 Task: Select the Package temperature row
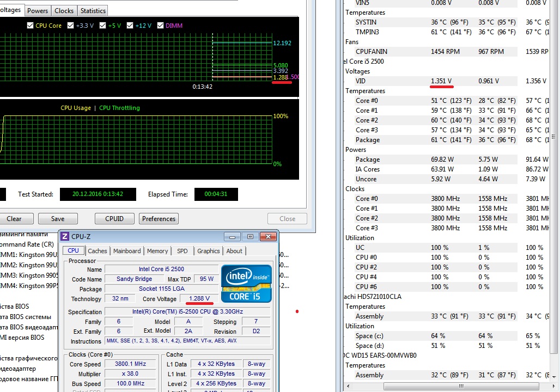click(x=448, y=140)
